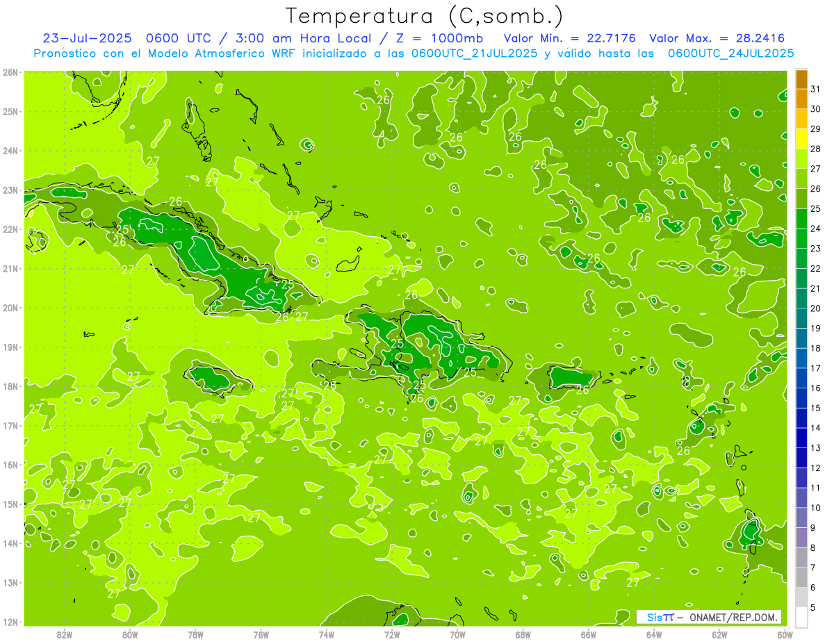The image size is (834, 644).
Task: Click the '26N' latitude axis label
Action: click(10, 72)
